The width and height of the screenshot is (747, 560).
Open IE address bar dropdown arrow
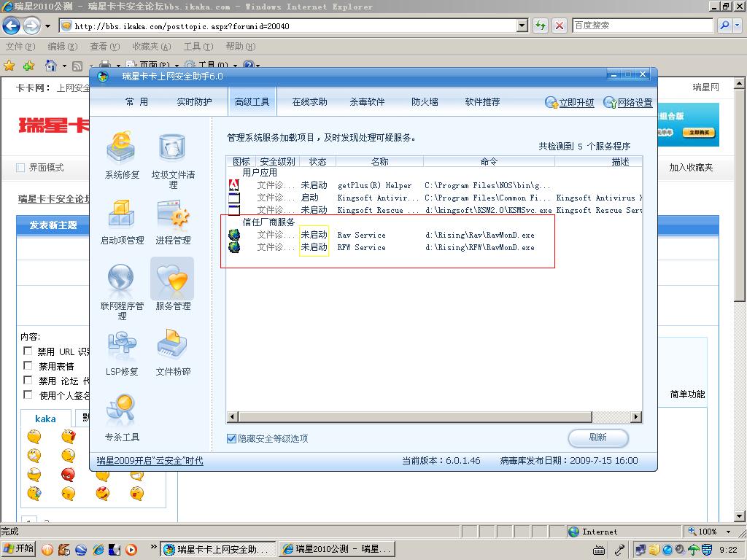(522, 26)
